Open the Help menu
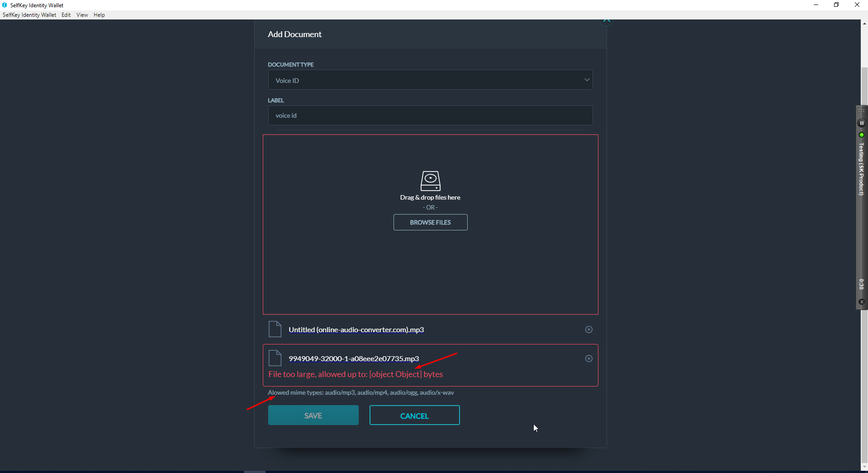The width and height of the screenshot is (868, 473). pyautogui.click(x=99, y=15)
